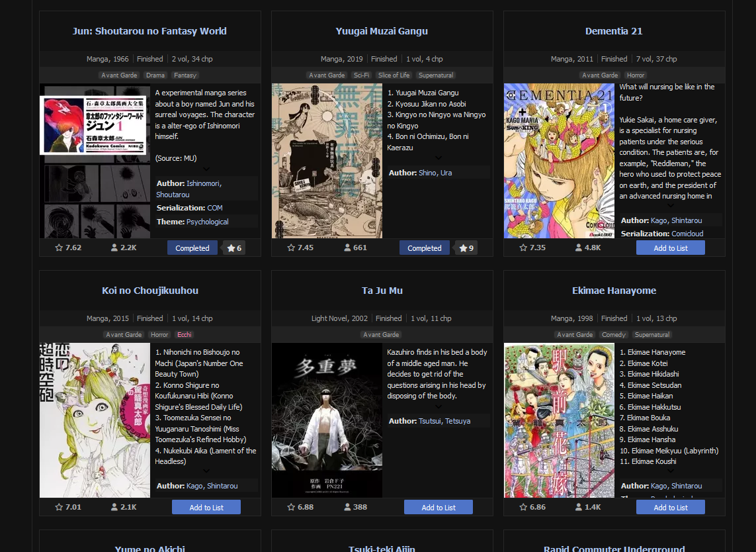Open the Ta Ju Mu title link
This screenshot has height=552, width=756.
(382, 291)
